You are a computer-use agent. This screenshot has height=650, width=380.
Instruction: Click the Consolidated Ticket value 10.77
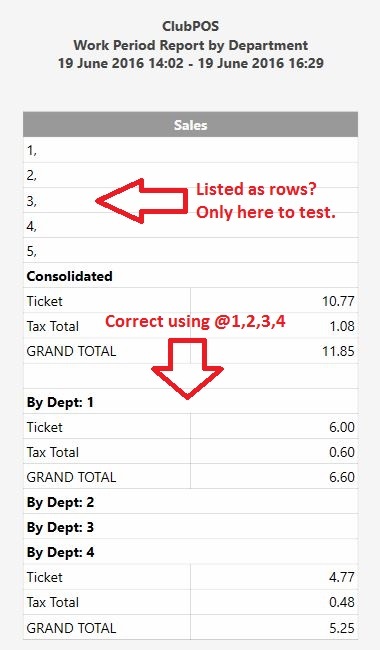coord(338,301)
